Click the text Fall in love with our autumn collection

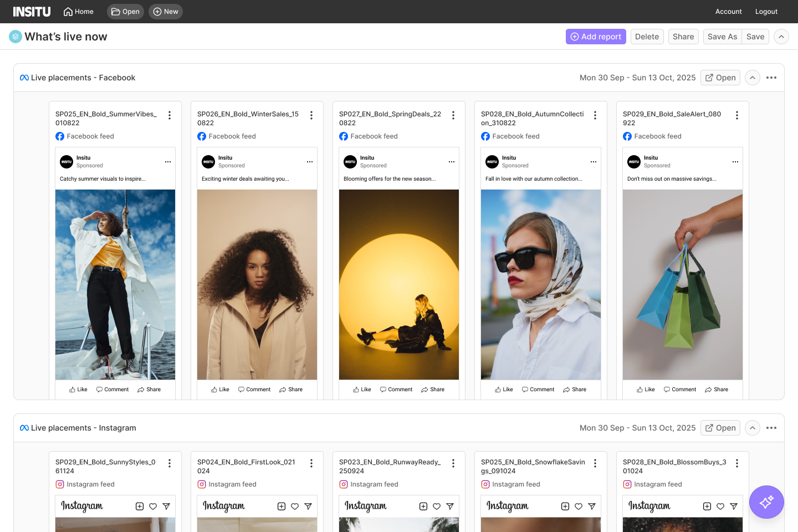click(x=534, y=179)
